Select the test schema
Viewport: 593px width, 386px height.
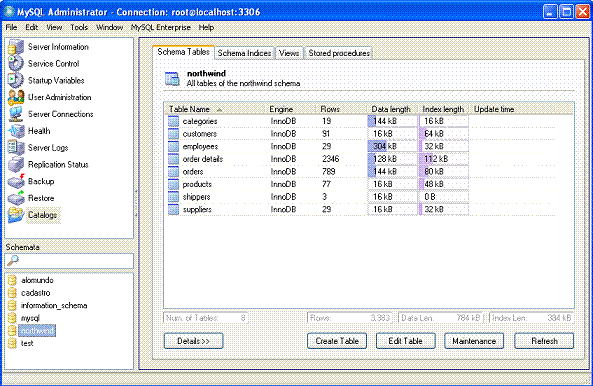tap(27, 343)
